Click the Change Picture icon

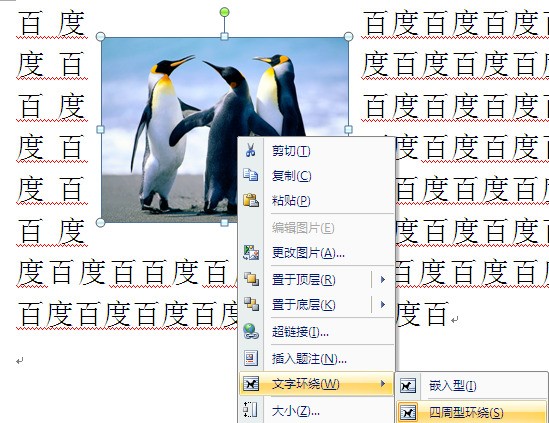point(251,252)
